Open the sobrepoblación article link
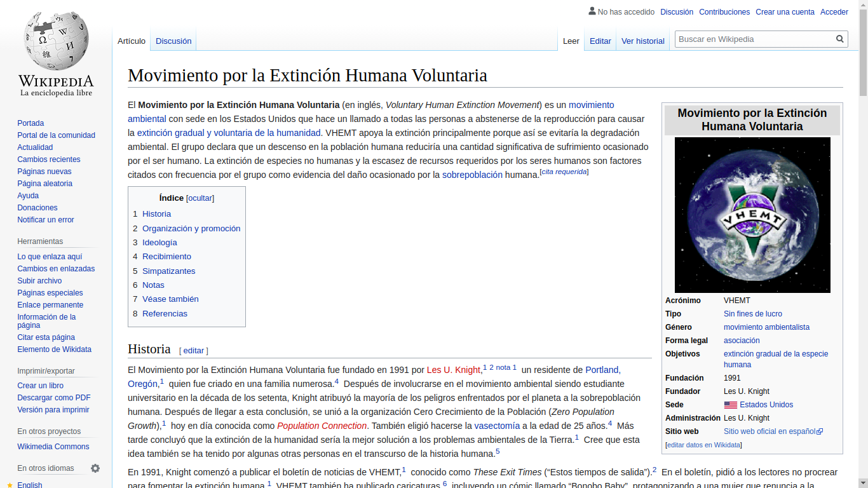The image size is (868, 488). [x=472, y=175]
